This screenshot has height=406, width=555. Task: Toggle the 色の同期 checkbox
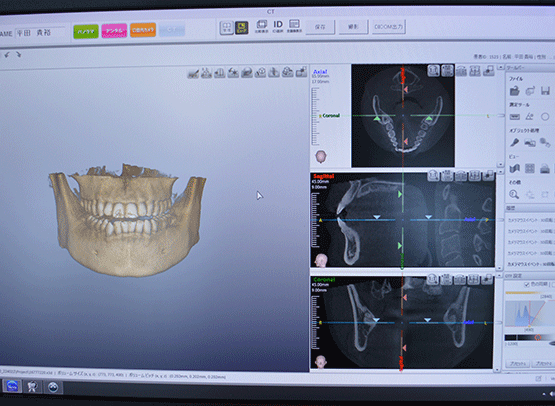tap(527, 284)
